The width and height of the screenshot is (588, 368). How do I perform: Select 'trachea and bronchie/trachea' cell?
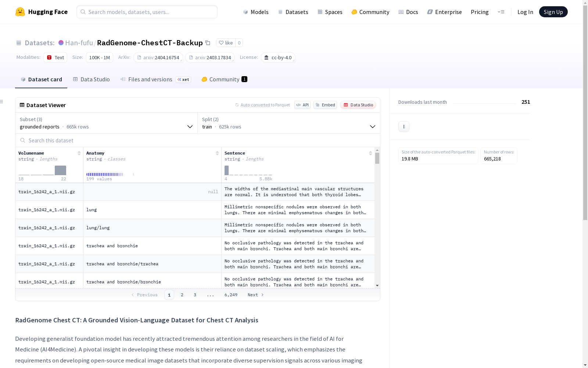[x=152, y=264]
